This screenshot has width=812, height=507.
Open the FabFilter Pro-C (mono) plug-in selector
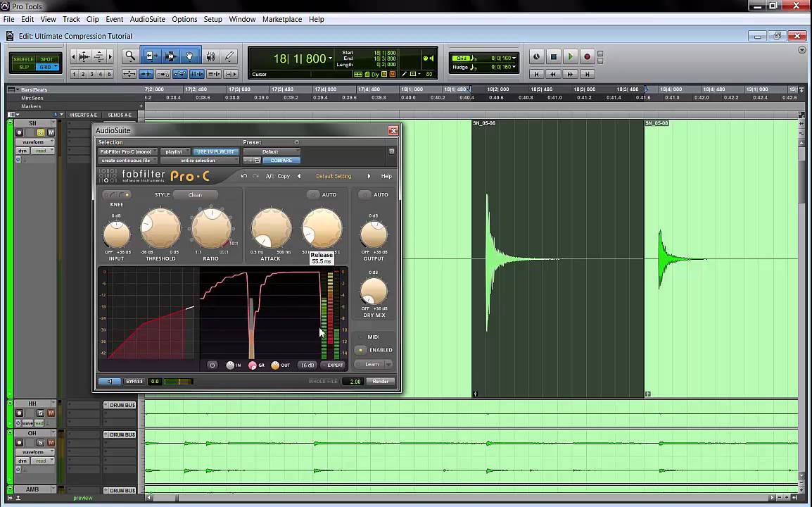128,152
